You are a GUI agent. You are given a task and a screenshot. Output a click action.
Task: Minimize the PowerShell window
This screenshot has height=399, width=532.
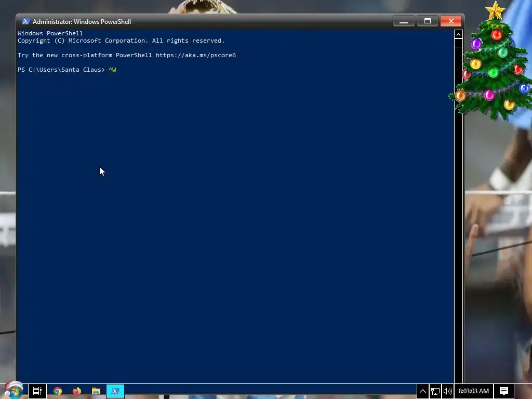[x=404, y=21]
